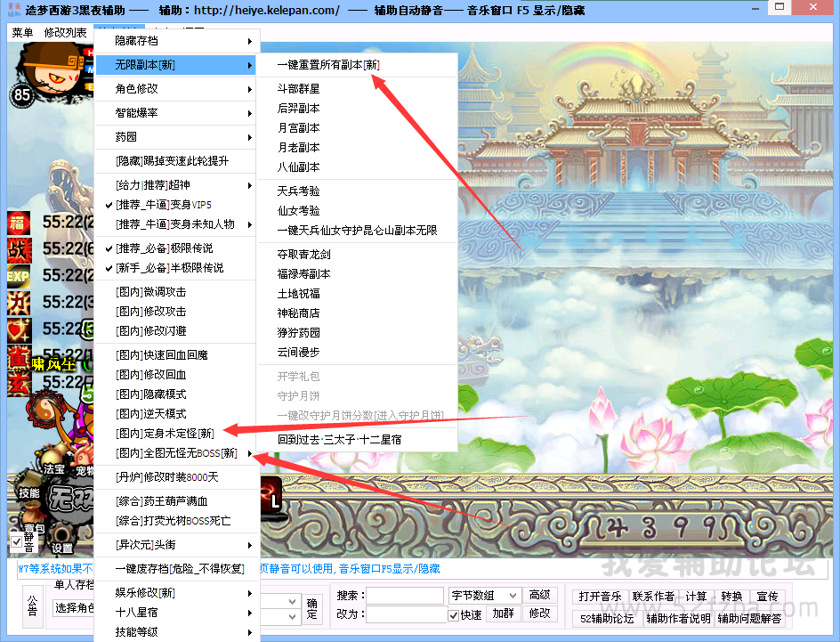Click the 辅助问题解答 button
This screenshot has height=642, width=840.
749,619
